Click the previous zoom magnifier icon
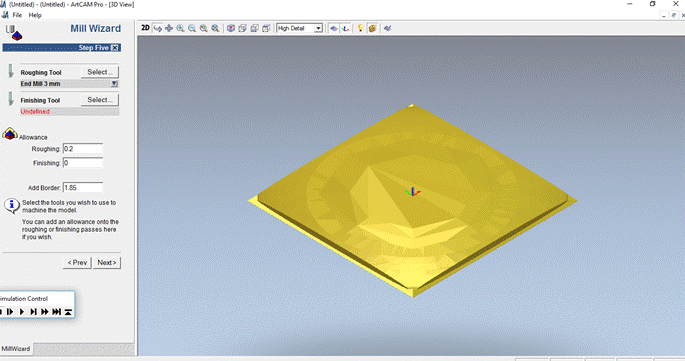Image resolution: width=685 pixels, height=361 pixels. pos(204,28)
